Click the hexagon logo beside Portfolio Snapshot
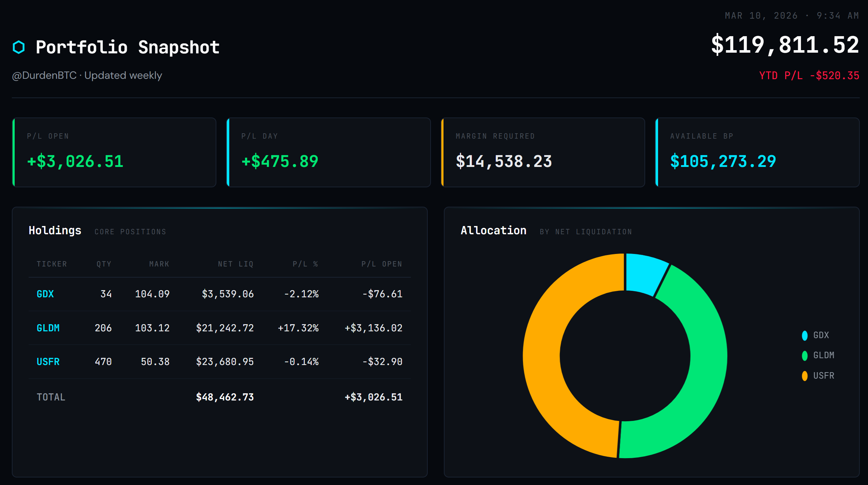Image resolution: width=868 pixels, height=485 pixels. point(19,47)
